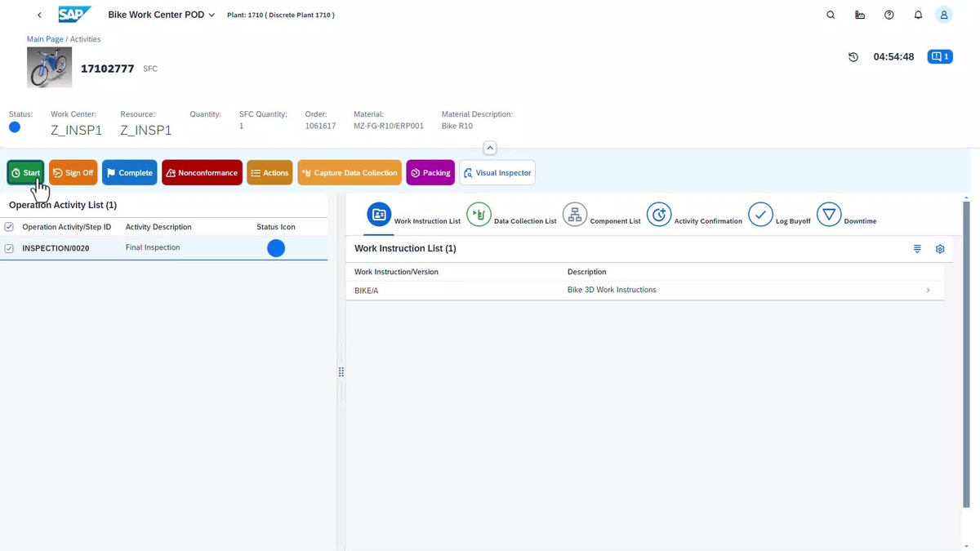Click the Work Instruction/Version column header
Screen dimensions: 980x551
[x=396, y=272]
